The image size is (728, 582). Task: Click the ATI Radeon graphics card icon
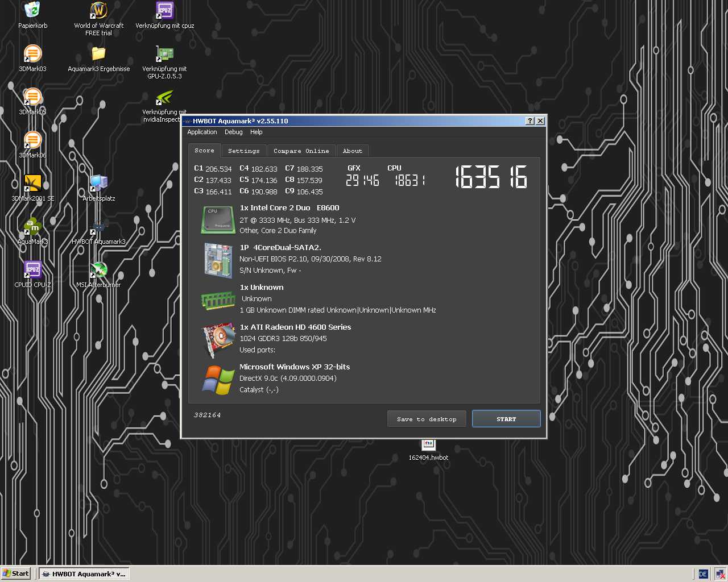pyautogui.click(x=219, y=340)
